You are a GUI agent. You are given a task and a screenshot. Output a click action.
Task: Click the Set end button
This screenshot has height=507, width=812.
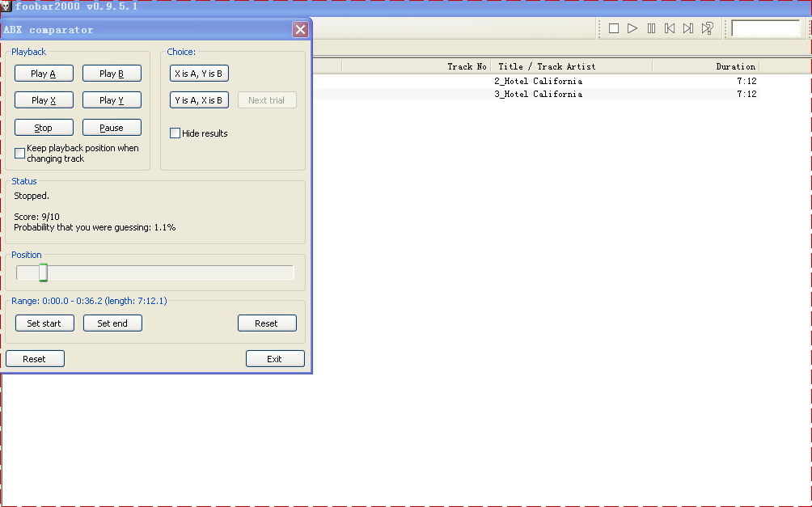click(112, 323)
